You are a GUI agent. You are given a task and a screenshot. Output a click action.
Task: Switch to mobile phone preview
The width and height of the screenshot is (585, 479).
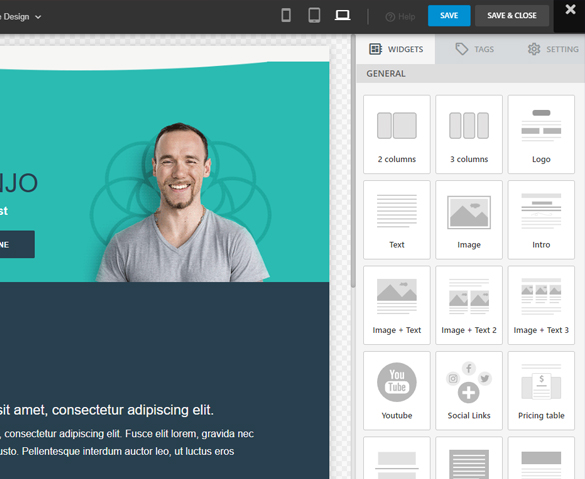(286, 16)
